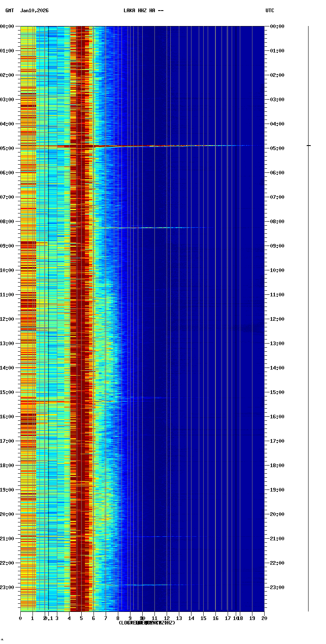This screenshot has width=326, height=644.
Task: Select the LAKA HHZ HA station title
Action: [143, 11]
